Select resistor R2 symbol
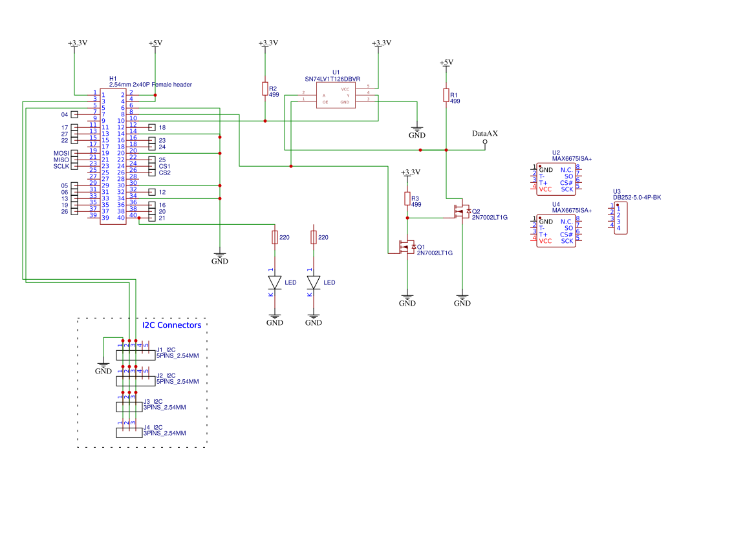Viewport: 756px width, 535px height. tap(265, 89)
